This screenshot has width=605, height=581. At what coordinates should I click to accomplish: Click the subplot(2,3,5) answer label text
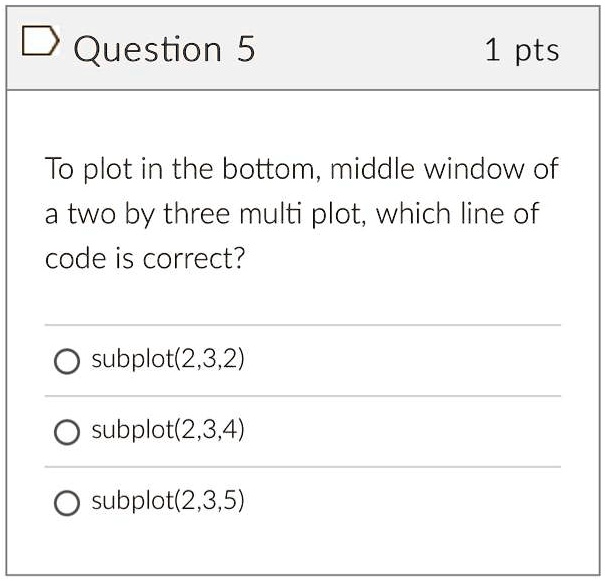click(168, 501)
